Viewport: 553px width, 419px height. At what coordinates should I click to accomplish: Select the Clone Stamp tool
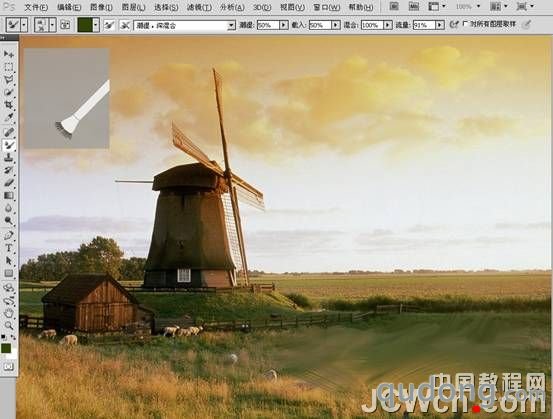point(8,158)
